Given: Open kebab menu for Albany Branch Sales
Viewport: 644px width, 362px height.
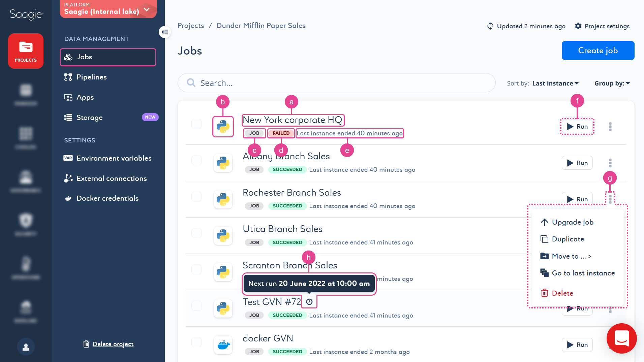Looking at the screenshot, I should [610, 163].
